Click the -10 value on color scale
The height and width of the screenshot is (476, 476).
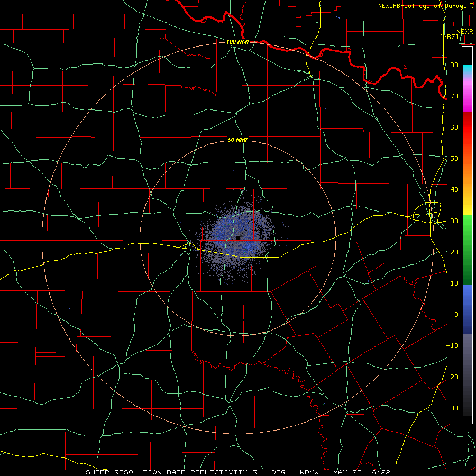452,346
